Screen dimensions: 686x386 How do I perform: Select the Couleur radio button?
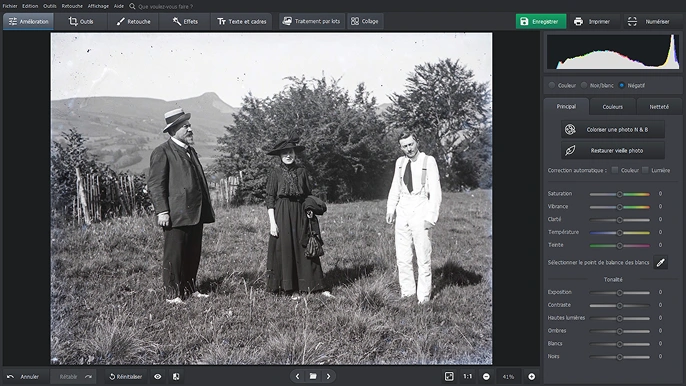tap(552, 85)
